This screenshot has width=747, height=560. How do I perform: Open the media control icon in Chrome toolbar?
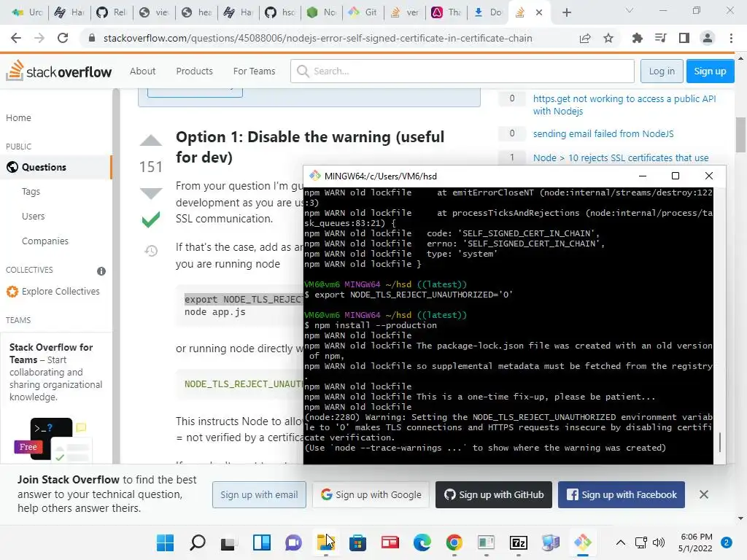coord(661,38)
